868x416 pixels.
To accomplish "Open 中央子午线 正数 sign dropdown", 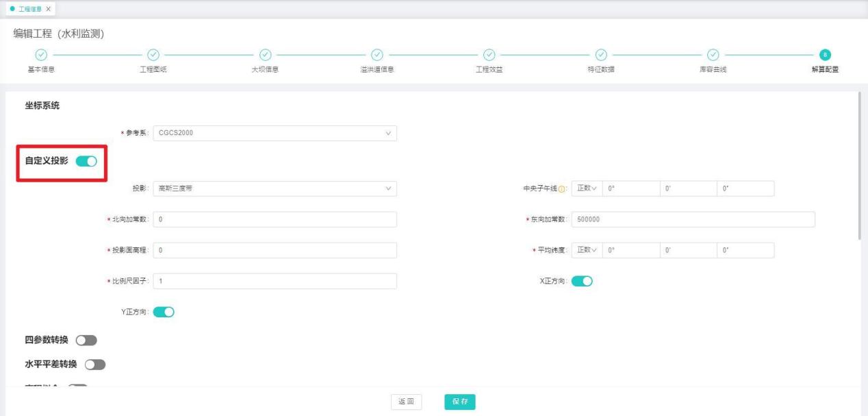I will coord(587,188).
